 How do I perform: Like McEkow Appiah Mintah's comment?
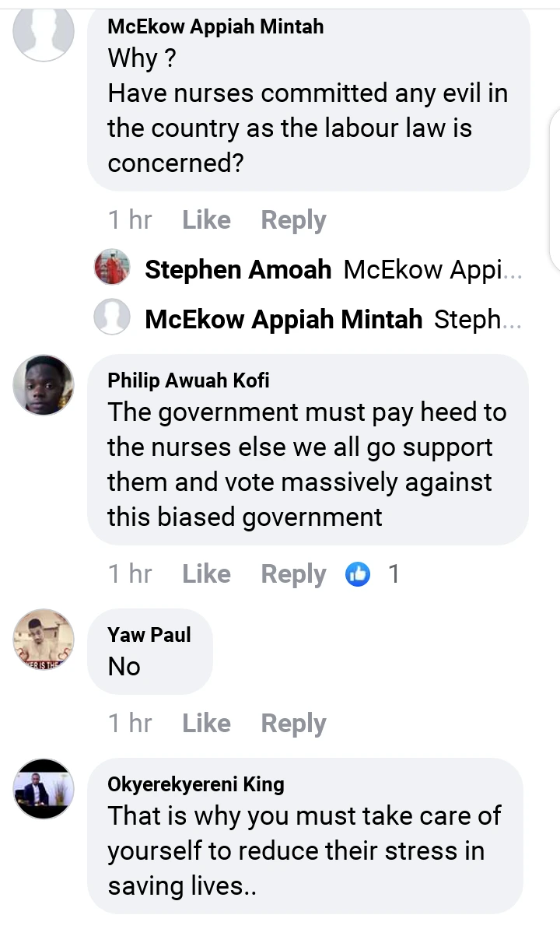[x=206, y=220]
